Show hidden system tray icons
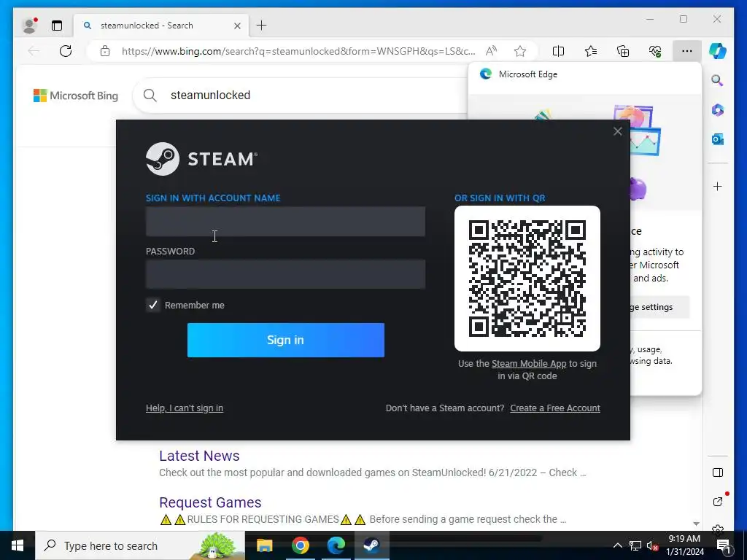This screenshot has width=747, height=560. [x=617, y=545]
